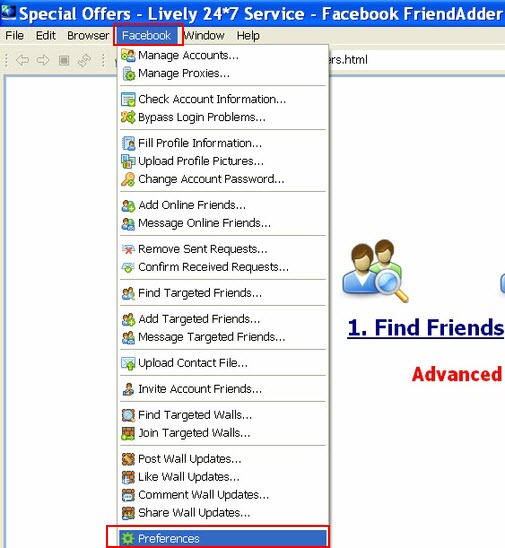The image size is (505, 548).
Task: Click the browser forward arrow button
Action: [43, 60]
